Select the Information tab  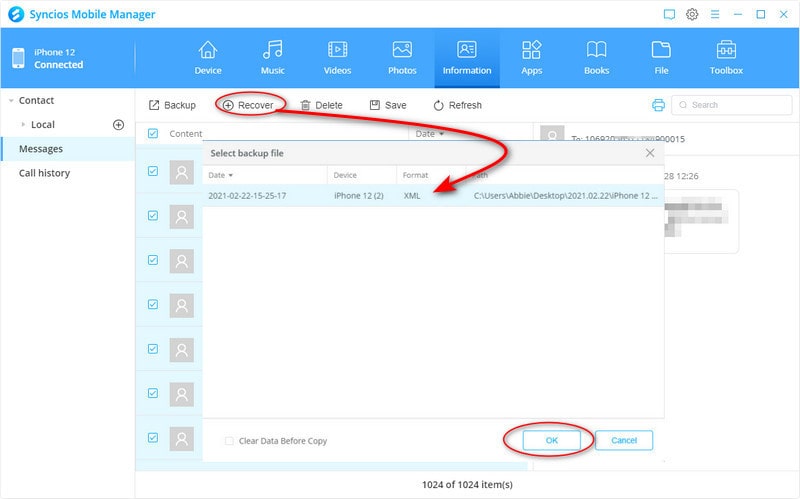click(467, 58)
